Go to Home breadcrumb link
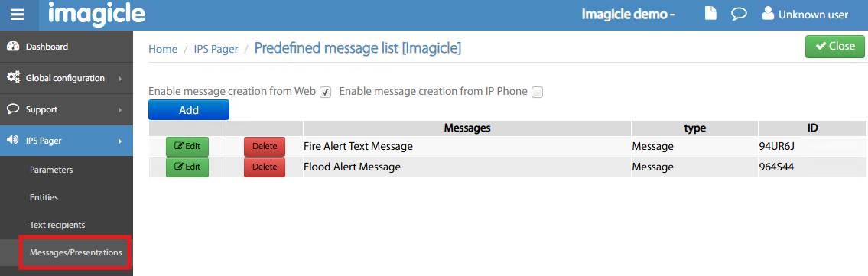 [163, 49]
